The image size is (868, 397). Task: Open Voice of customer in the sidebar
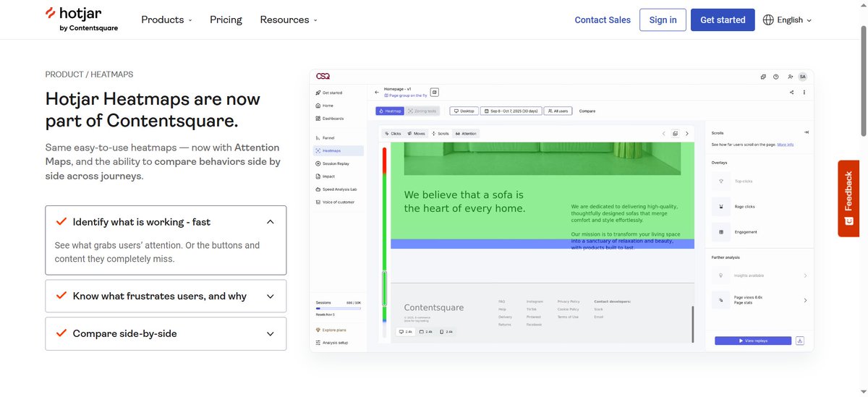point(335,202)
